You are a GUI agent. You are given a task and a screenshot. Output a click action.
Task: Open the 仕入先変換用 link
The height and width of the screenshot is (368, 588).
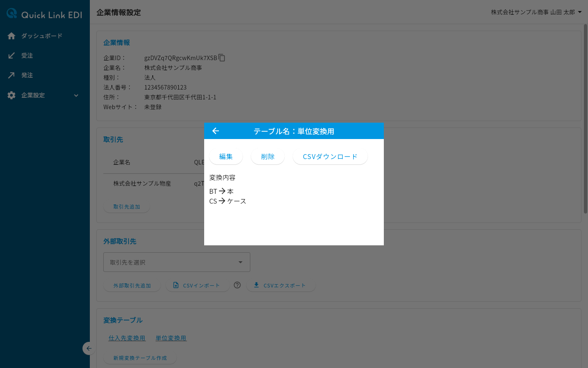127,338
